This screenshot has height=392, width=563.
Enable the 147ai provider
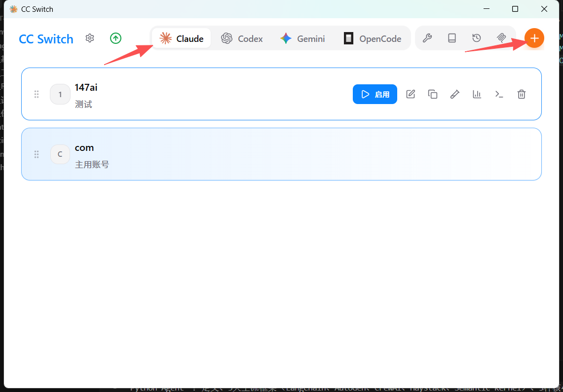click(x=375, y=94)
